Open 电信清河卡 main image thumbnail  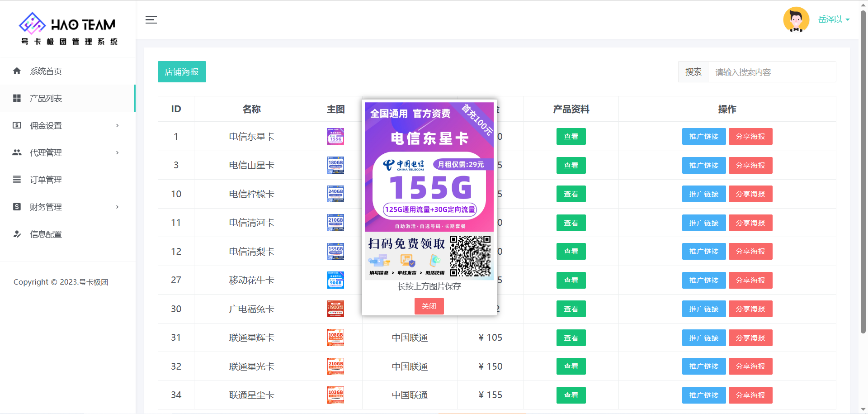335,223
